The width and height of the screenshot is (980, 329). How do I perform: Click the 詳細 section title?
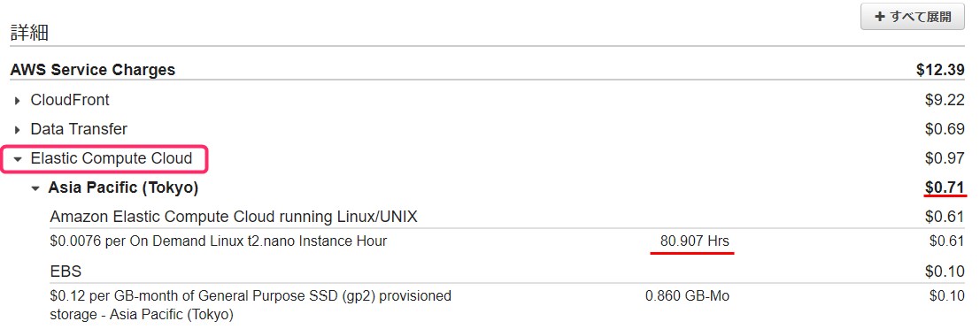pyautogui.click(x=28, y=33)
